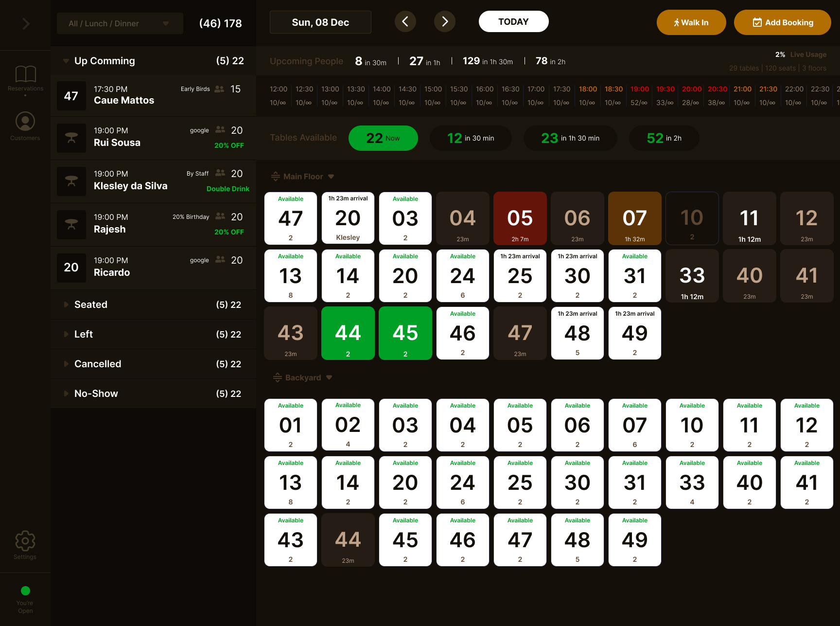
Task: Select red occupied table 05 on Main Floor
Action: (520, 218)
